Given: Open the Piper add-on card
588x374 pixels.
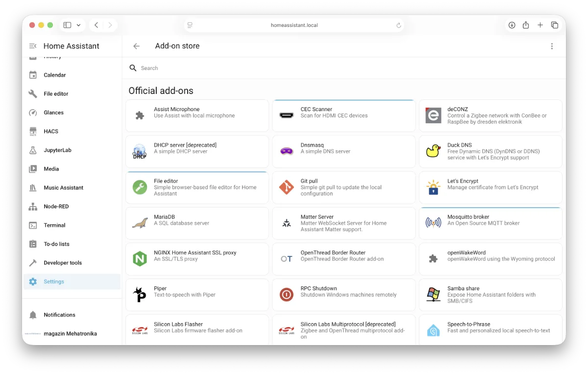Looking at the screenshot, I should pos(197,295).
